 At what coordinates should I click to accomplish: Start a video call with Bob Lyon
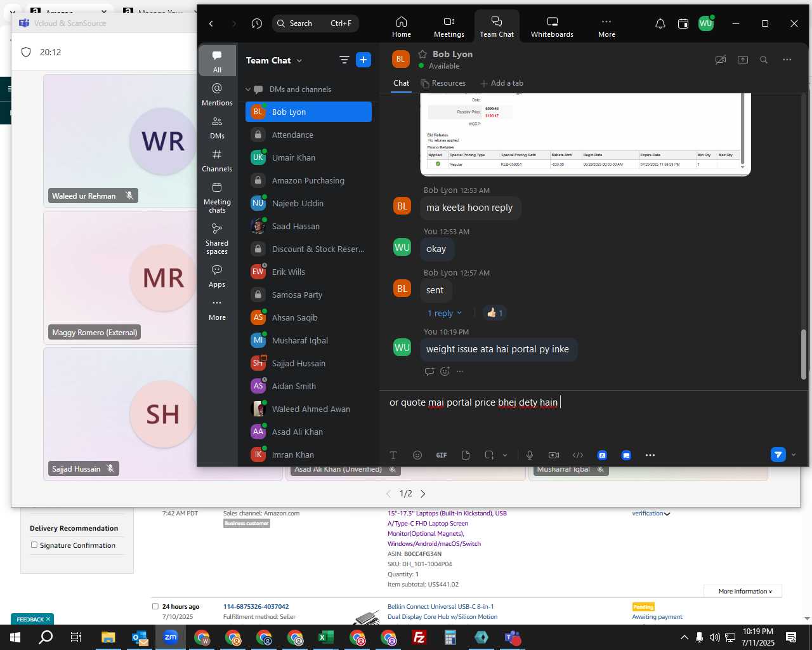[x=721, y=60]
